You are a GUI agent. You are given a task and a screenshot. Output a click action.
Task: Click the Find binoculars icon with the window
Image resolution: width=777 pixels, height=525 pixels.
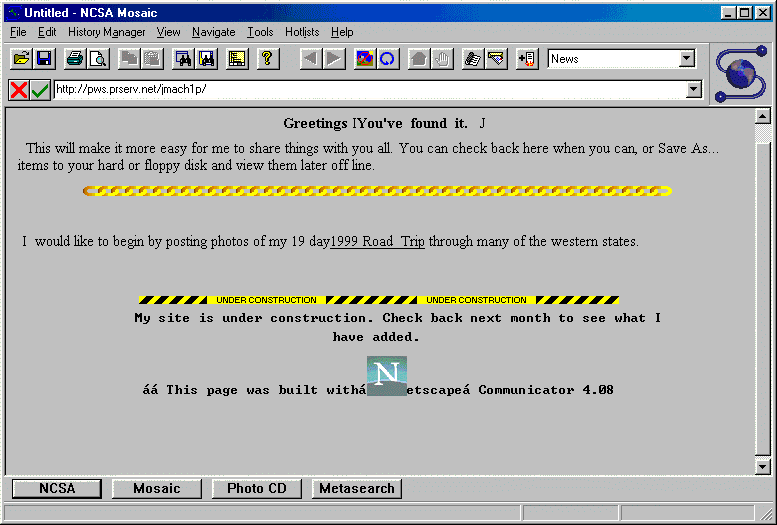(x=183, y=59)
